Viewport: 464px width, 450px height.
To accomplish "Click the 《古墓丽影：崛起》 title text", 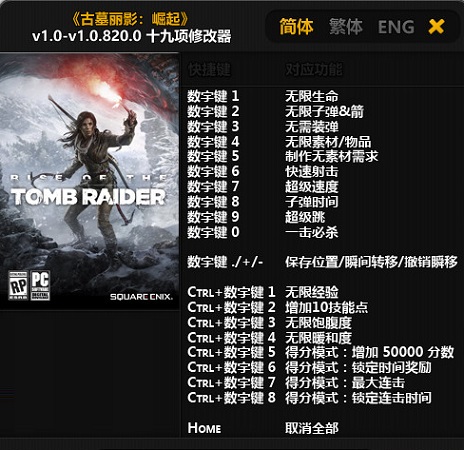I will (130, 19).
